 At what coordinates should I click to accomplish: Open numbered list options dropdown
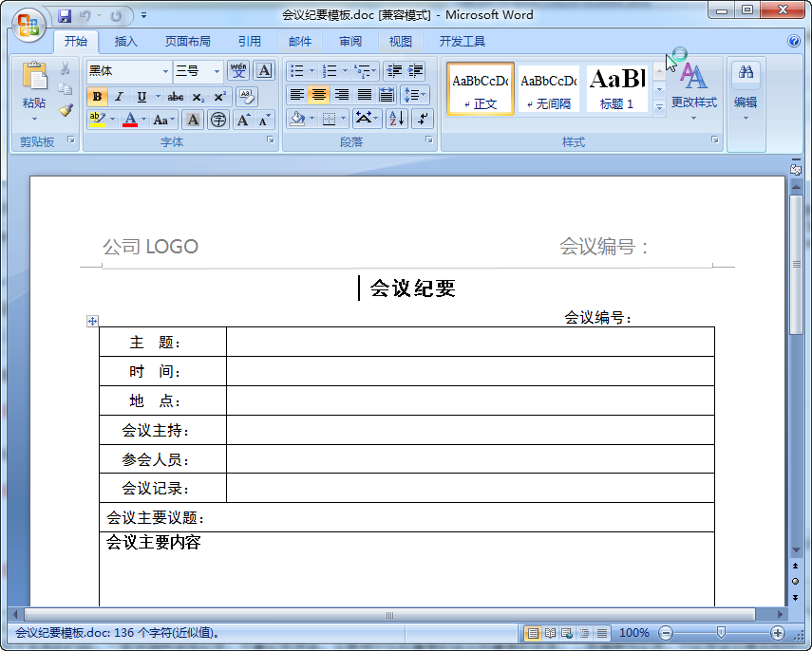tap(345, 70)
